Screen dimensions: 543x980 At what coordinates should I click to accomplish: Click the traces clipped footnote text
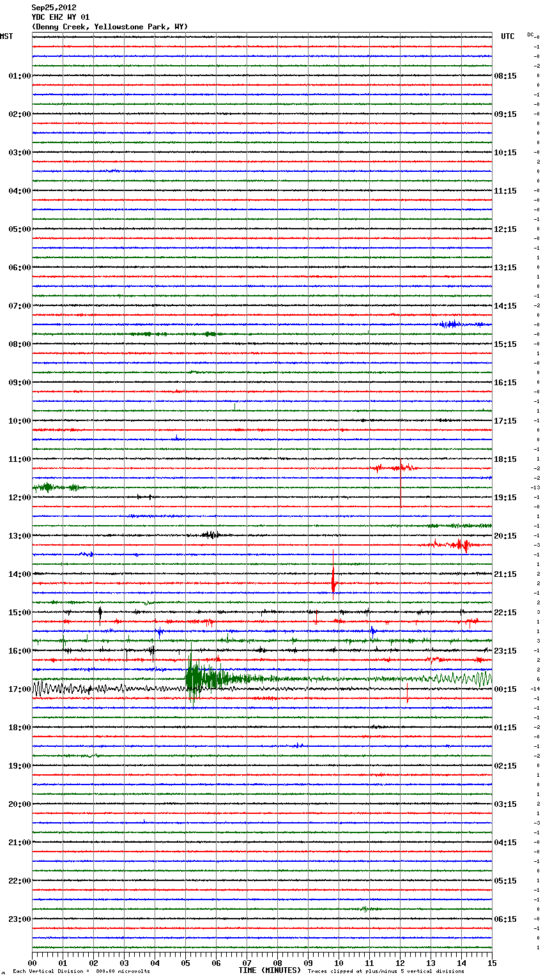(x=386, y=971)
